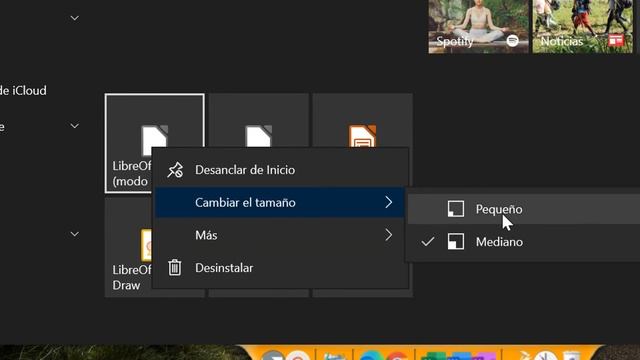
Task: Collapse the topmost chevron in the app list
Action: (75, 18)
